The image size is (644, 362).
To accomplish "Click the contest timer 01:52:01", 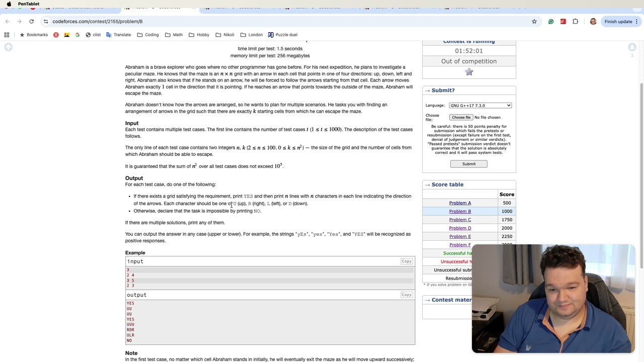I will tap(469, 51).
